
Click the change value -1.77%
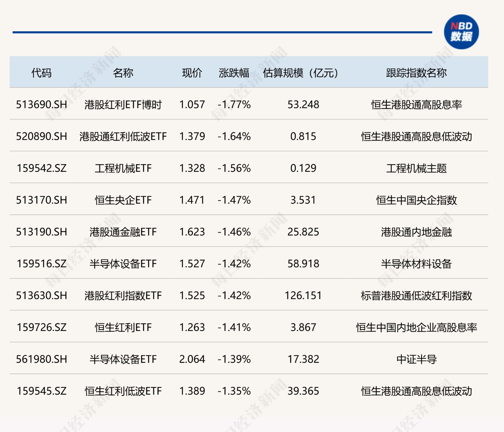pyautogui.click(x=234, y=105)
